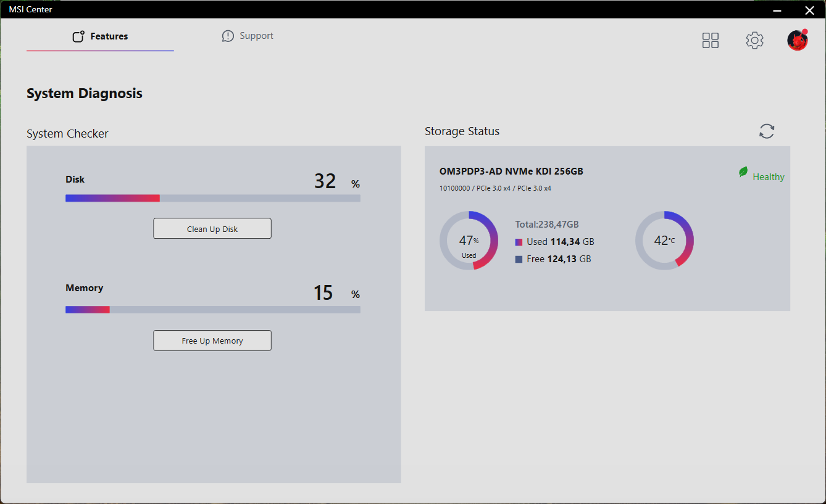Click the Total:238,47GB text
The image size is (826, 504).
point(547,225)
